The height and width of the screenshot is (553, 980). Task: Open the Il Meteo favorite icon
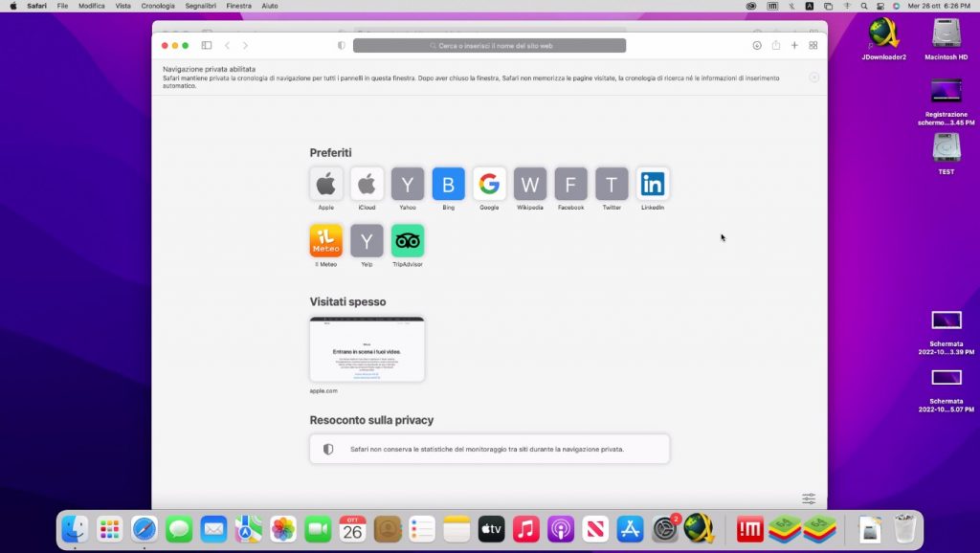[x=326, y=241]
